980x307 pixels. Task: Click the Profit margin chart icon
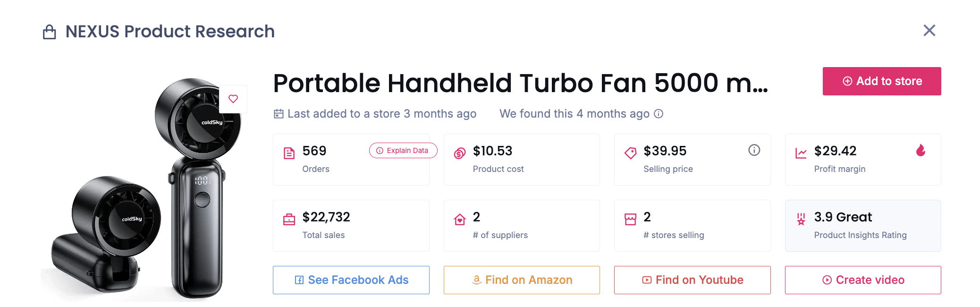pyautogui.click(x=801, y=153)
